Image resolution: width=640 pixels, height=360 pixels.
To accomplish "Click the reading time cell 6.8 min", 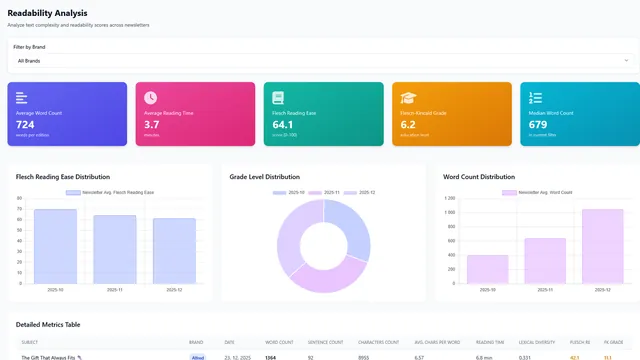I will [484, 358].
